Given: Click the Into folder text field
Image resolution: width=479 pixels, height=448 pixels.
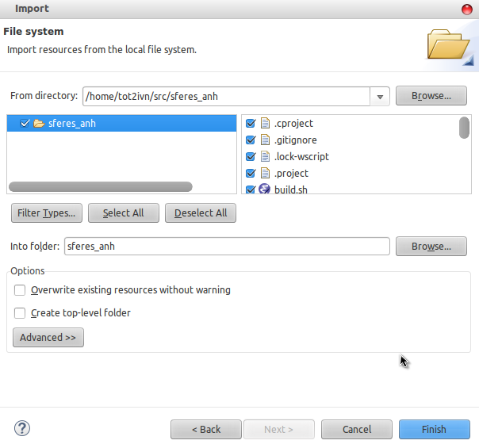Looking at the screenshot, I should [x=227, y=247].
